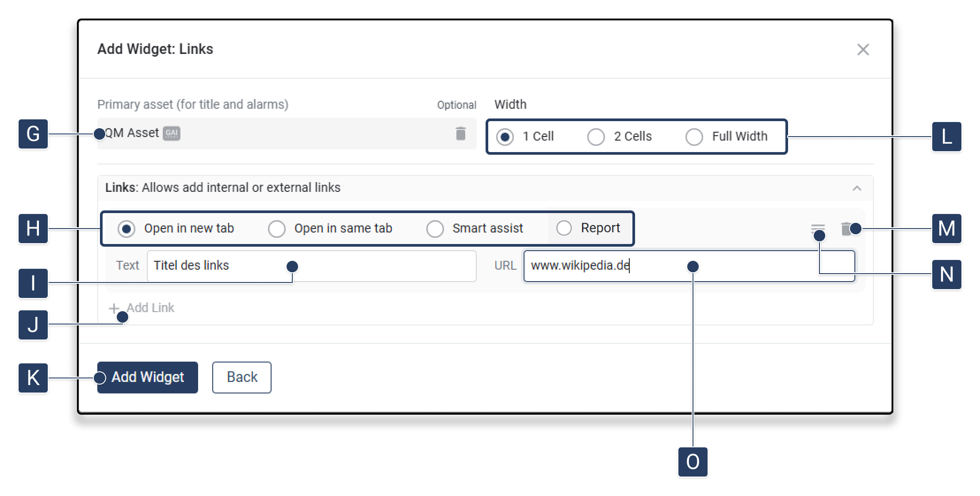The height and width of the screenshot is (496, 980).
Task: Choose Full Width radio button
Action: [694, 137]
